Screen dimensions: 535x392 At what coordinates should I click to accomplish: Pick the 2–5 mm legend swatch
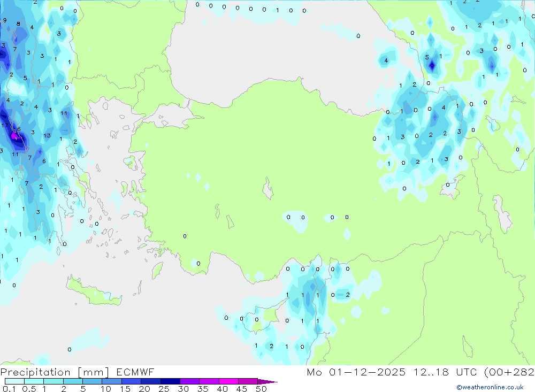pos(73,381)
